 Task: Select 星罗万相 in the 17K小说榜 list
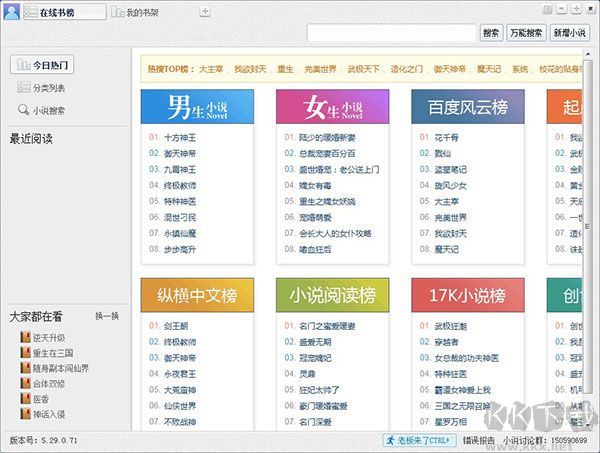coord(450,422)
